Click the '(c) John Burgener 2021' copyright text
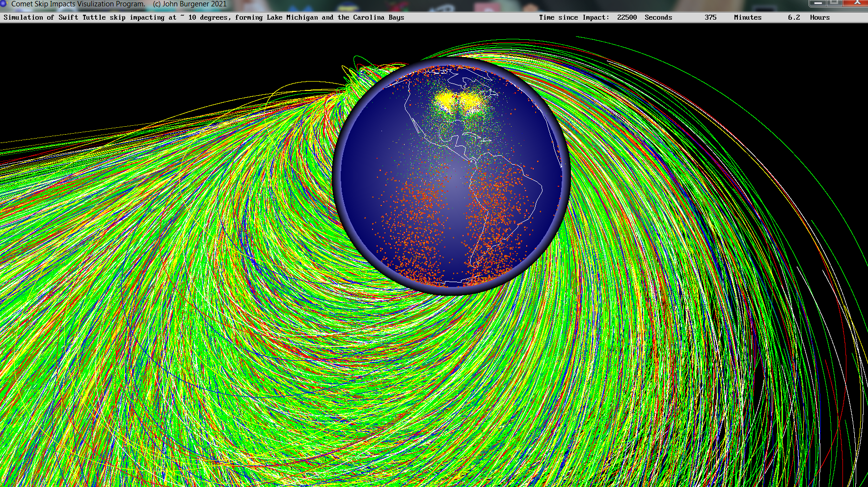Viewport: 868px width, 487px height. coord(190,4)
